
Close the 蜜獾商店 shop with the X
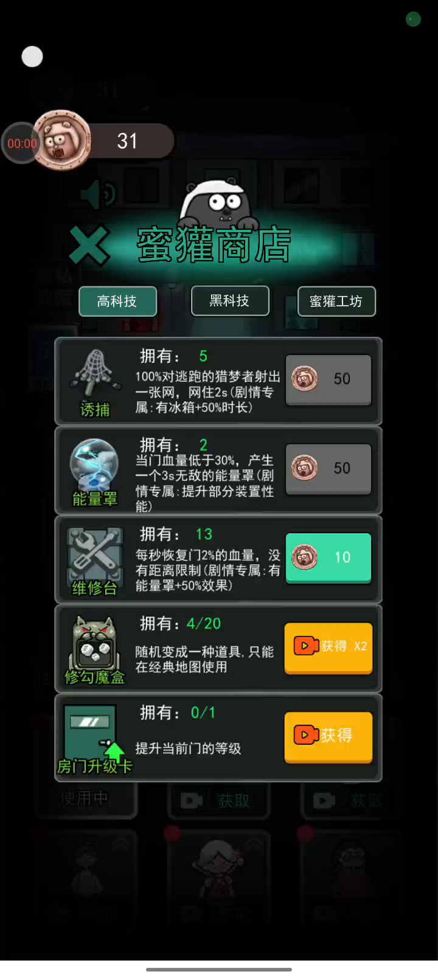pyautogui.click(x=89, y=246)
